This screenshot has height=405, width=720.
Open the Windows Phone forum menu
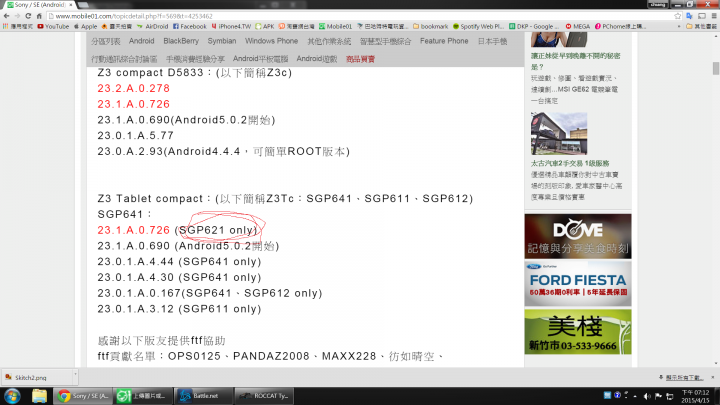tap(271, 41)
